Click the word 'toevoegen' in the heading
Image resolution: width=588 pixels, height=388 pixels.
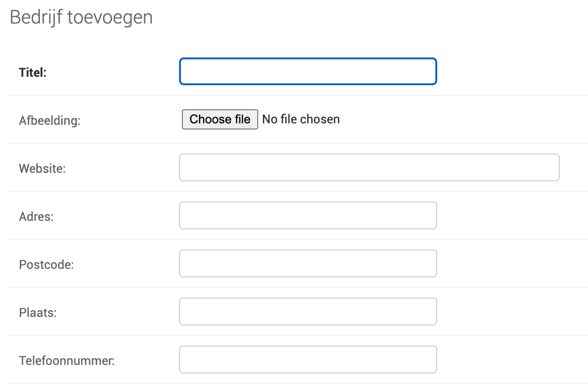[x=110, y=17]
